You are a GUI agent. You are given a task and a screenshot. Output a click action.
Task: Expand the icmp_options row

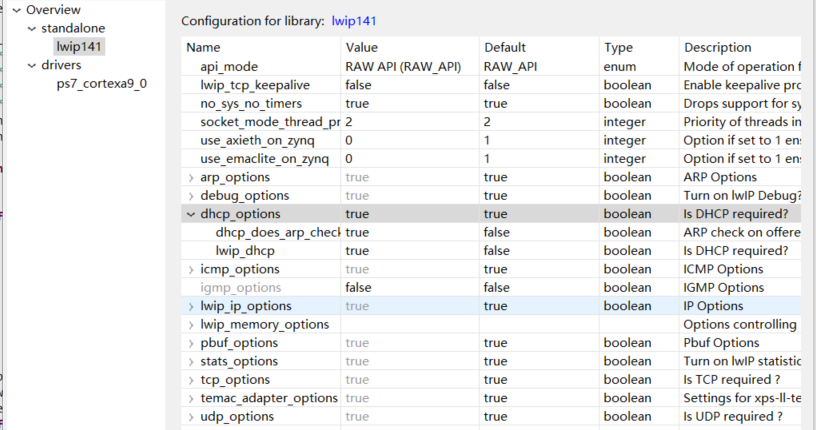191,269
